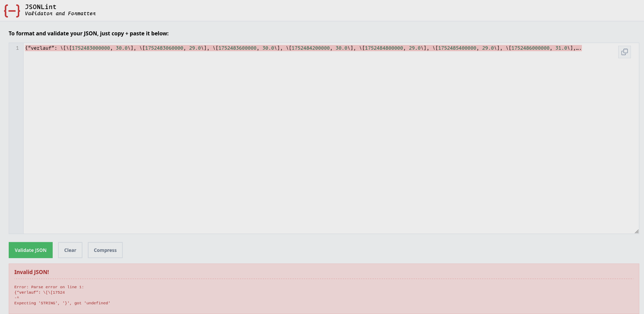The width and height of the screenshot is (644, 314).
Task: Click the error snippet {"verlauf": \[\[17524
Action: [40, 292]
